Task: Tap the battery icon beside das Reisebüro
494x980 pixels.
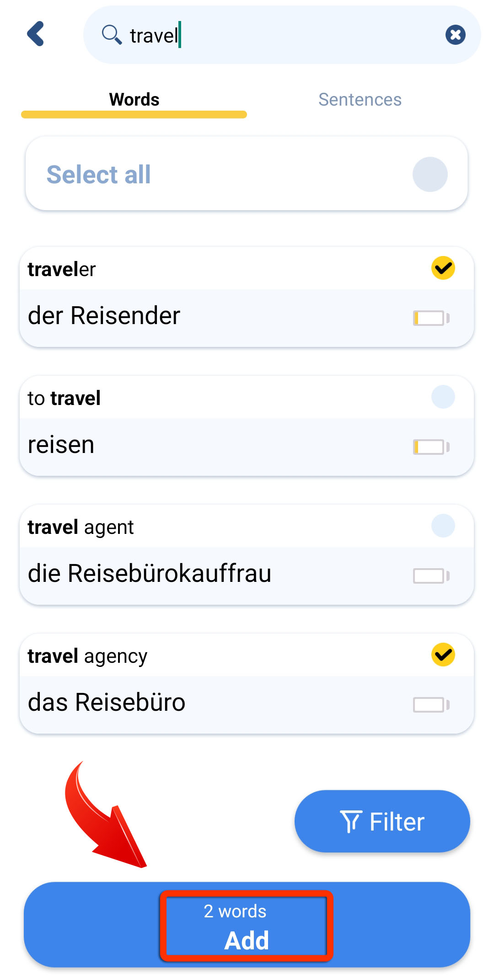Action: point(431,704)
